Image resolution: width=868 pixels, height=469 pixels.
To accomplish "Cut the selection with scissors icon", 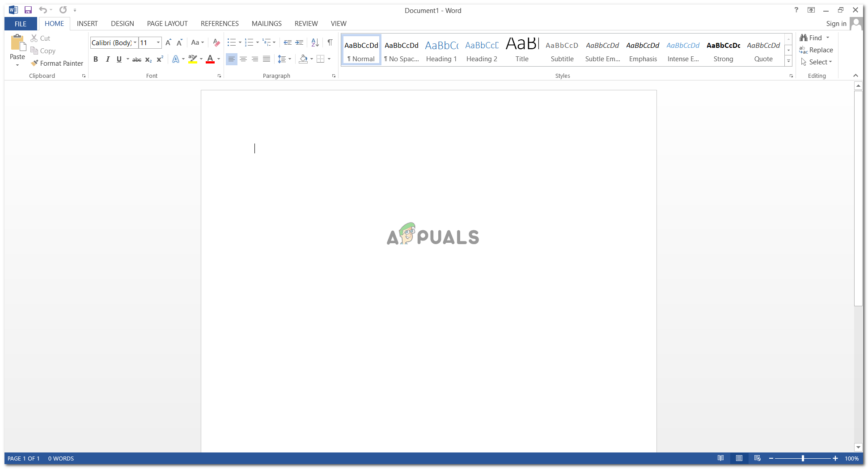I will (x=34, y=38).
